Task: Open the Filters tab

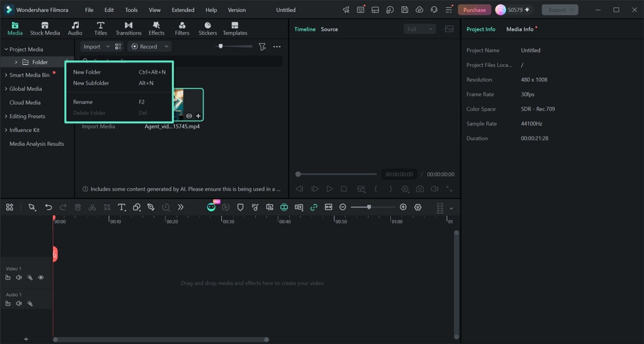Action: 182,29
